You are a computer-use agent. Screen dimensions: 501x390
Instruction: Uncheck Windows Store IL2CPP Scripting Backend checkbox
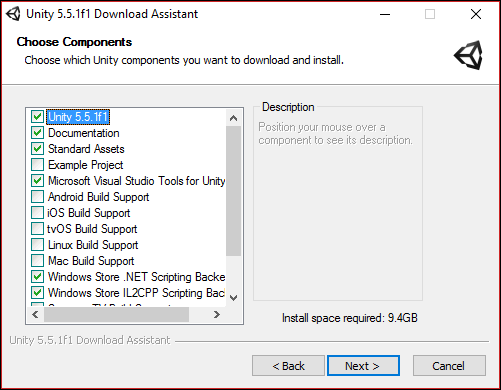coord(37,293)
